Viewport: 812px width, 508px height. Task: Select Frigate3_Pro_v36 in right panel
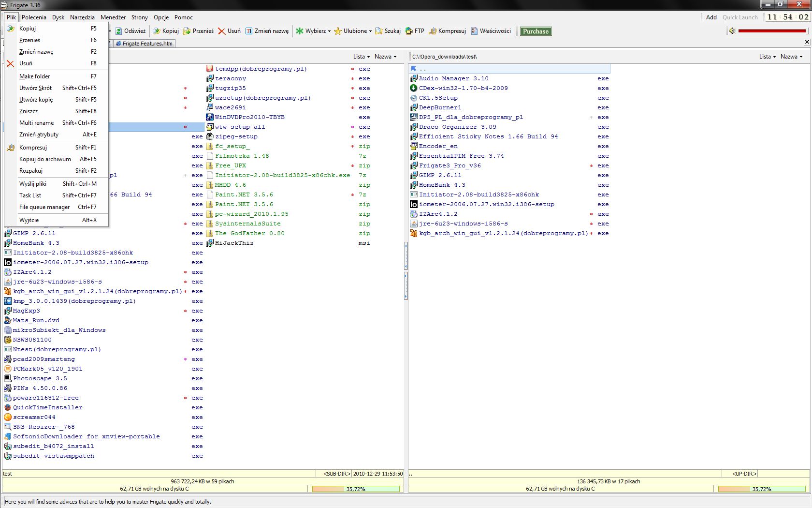[509, 165]
